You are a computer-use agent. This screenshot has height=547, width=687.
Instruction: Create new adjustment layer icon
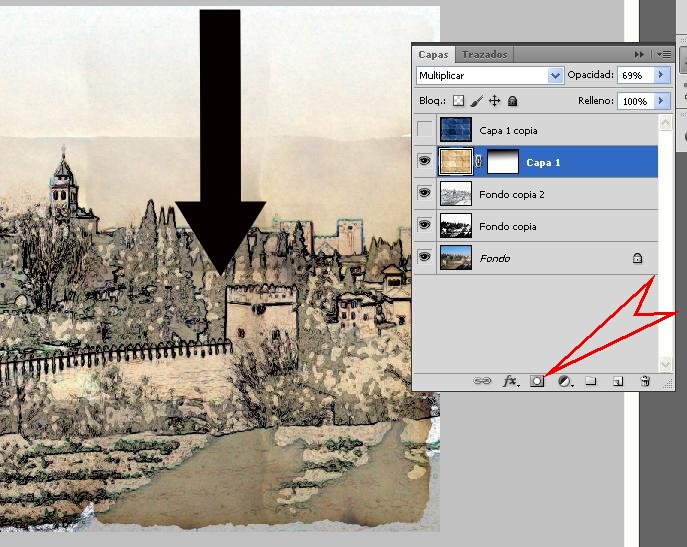564,381
